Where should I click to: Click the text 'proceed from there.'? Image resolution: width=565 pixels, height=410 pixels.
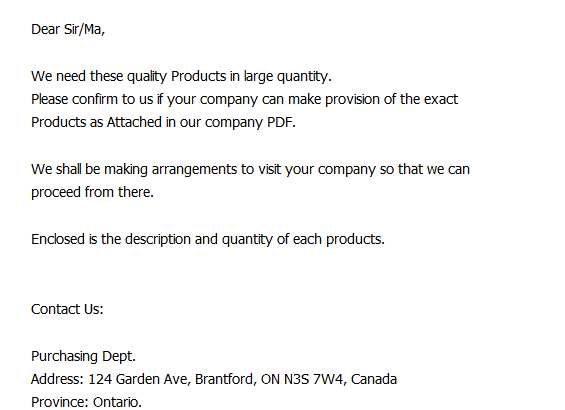[92, 192]
